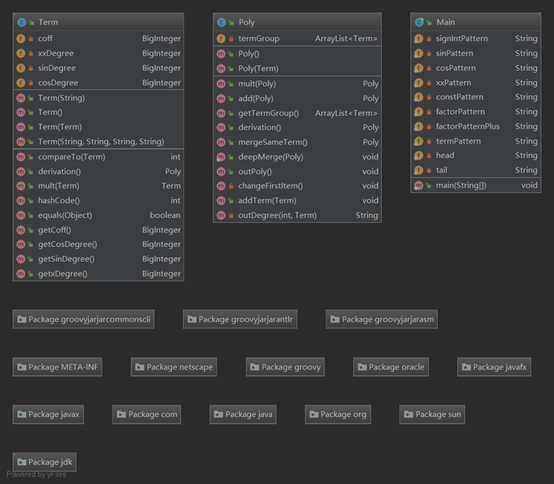The image size is (554, 484).
Task: Click the method icon next to Poly()
Action: [x=221, y=54]
